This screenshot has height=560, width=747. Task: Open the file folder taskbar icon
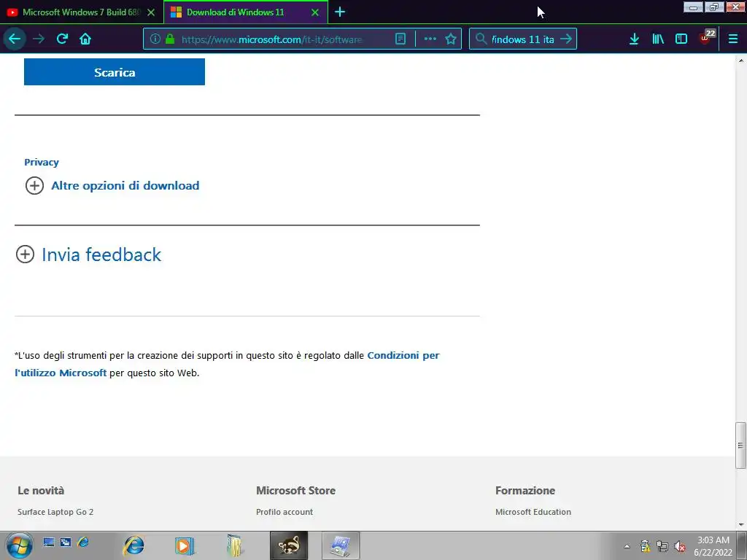(x=235, y=545)
